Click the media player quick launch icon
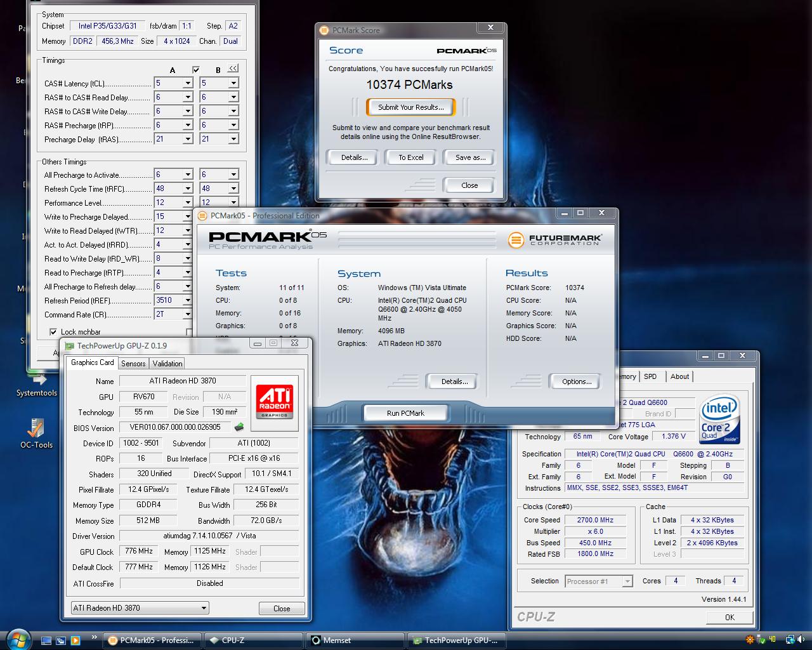The height and width of the screenshot is (650, 812). tap(75, 640)
